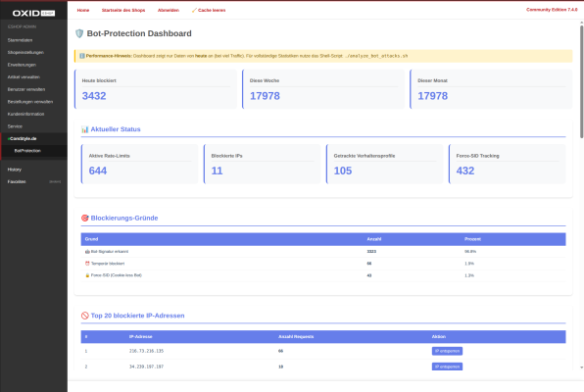584x392 pixels.
Task: Expand the Benutzer verwalten menu
Action: click(26, 89)
